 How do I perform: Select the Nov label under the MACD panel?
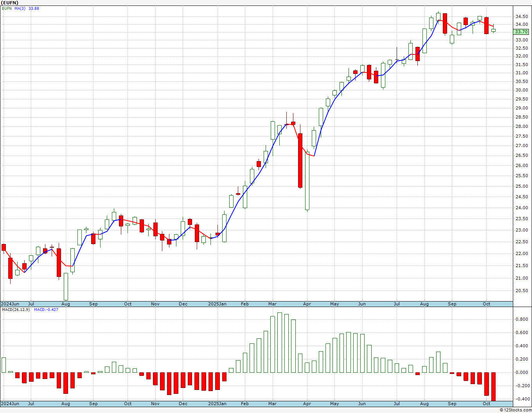(155, 404)
